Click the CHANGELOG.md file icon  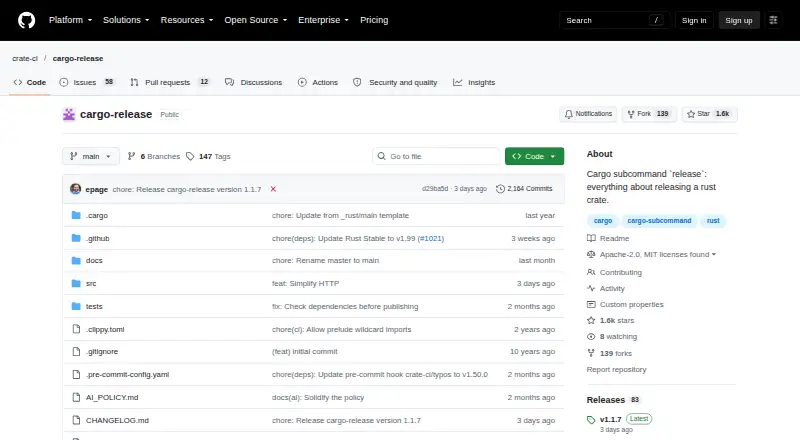point(76,420)
